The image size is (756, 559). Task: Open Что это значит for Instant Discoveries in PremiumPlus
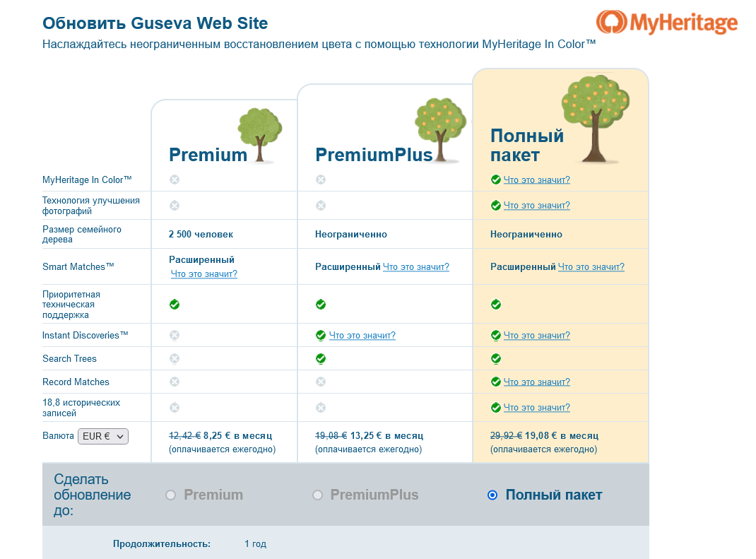pos(362,335)
